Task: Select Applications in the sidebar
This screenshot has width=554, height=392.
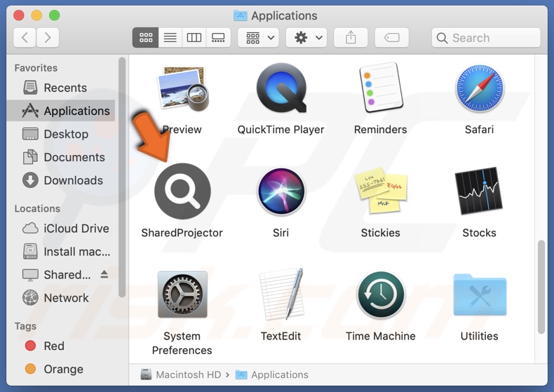Action: coord(61,111)
